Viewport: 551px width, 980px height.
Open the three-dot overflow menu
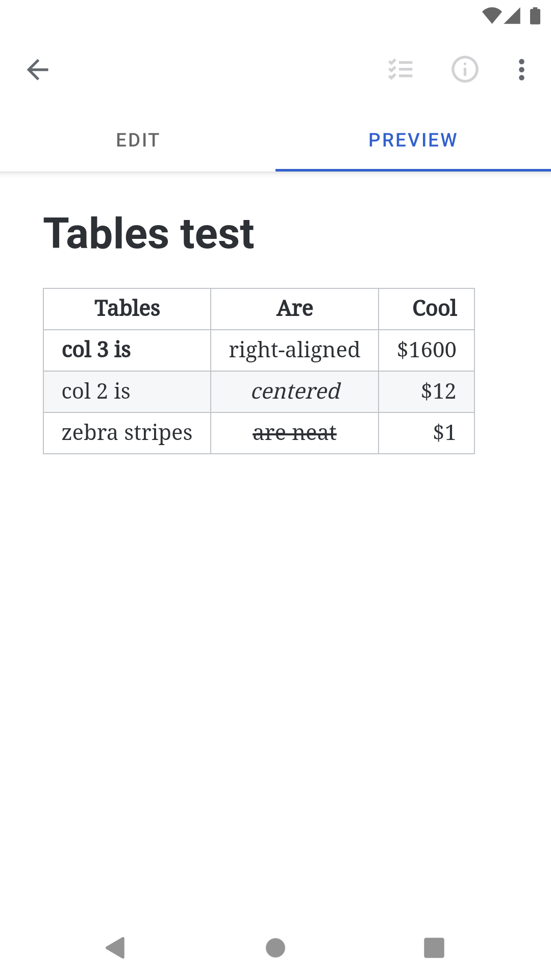coord(521,69)
